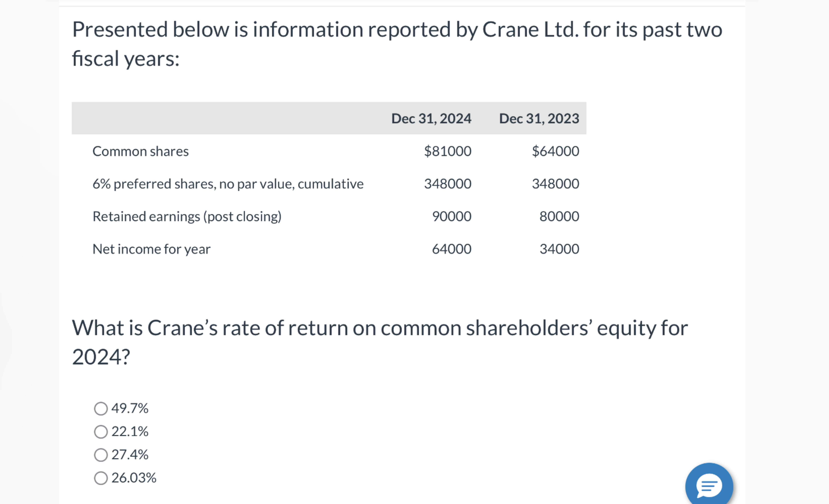Click the Dec 31, 2023 column header

click(539, 118)
